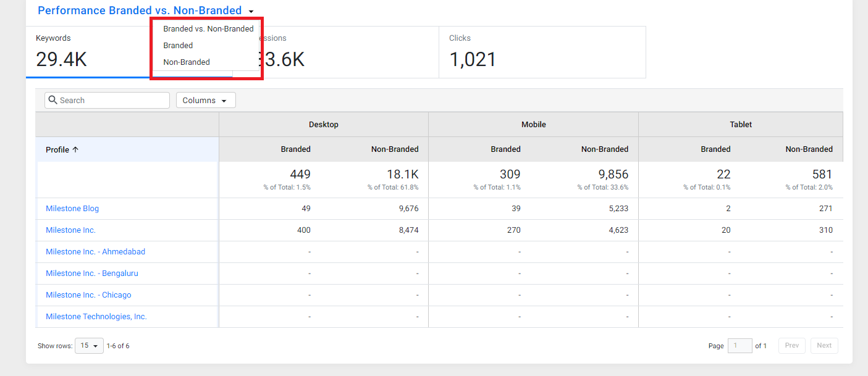
Task: Open the Milestone Inc. profile link
Action: (70, 230)
